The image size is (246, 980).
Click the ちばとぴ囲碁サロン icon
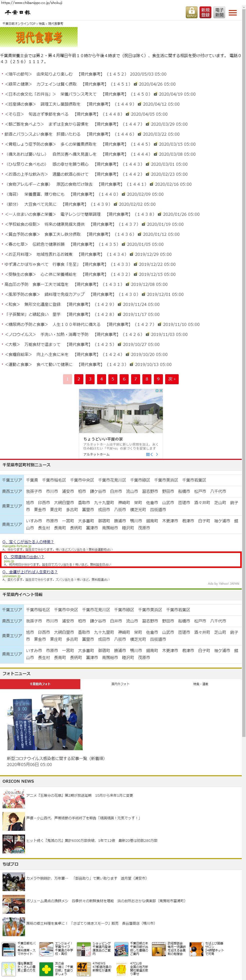click(x=196, y=949)
